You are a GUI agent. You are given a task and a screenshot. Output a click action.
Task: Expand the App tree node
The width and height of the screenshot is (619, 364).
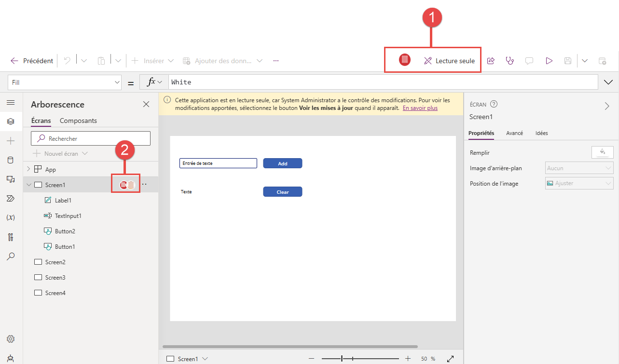pyautogui.click(x=28, y=169)
